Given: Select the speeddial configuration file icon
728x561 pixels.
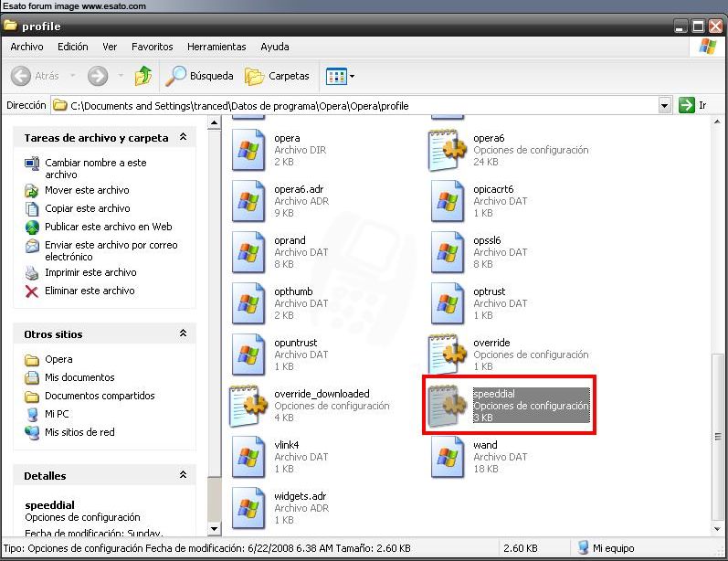Looking at the screenshot, I should [x=447, y=406].
